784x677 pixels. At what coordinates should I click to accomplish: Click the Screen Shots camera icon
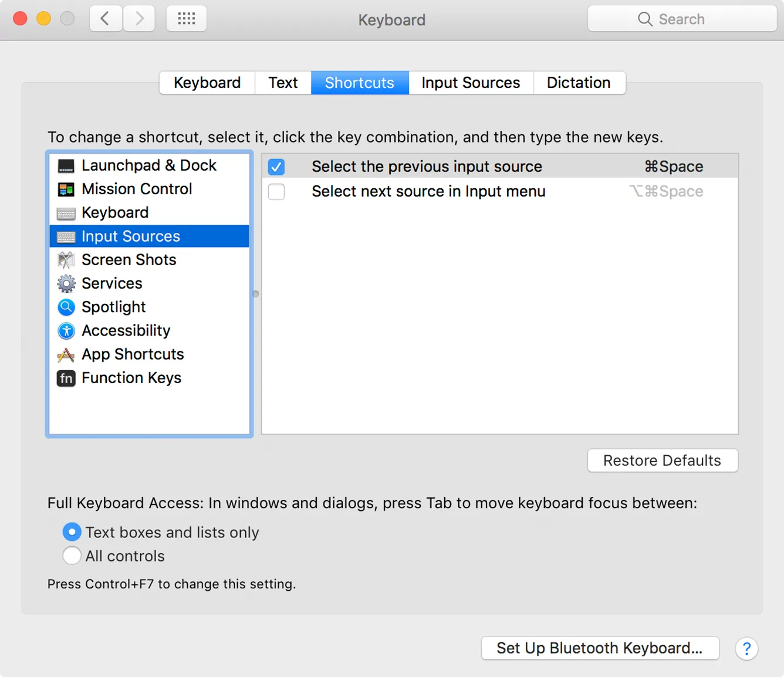66,260
